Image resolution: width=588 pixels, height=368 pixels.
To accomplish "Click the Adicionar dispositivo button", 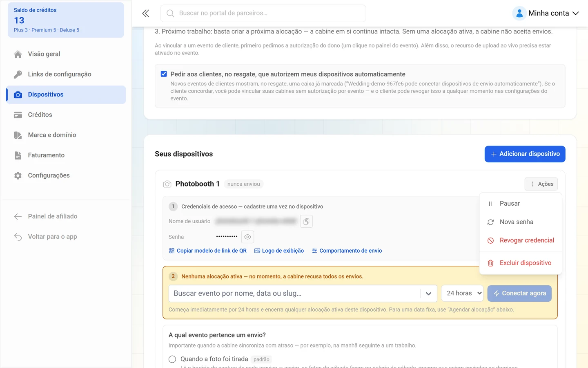I will point(525,154).
